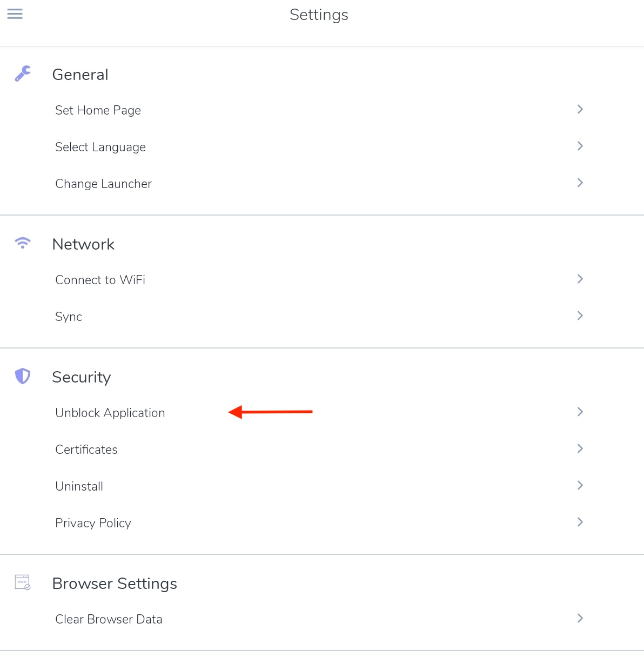644x657 pixels.
Task: Open the hamburger menu icon
Action: coord(15,14)
